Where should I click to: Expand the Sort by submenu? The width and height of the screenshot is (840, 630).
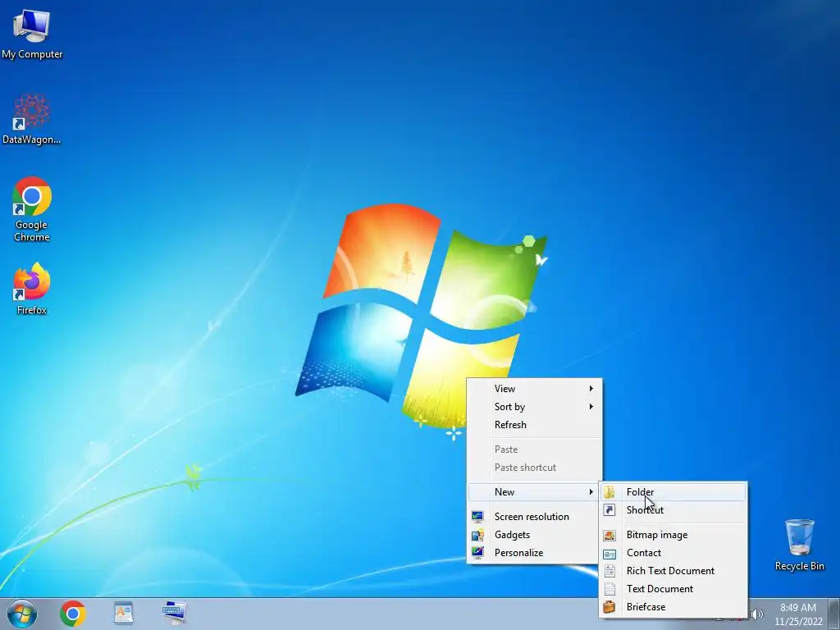tap(535, 407)
